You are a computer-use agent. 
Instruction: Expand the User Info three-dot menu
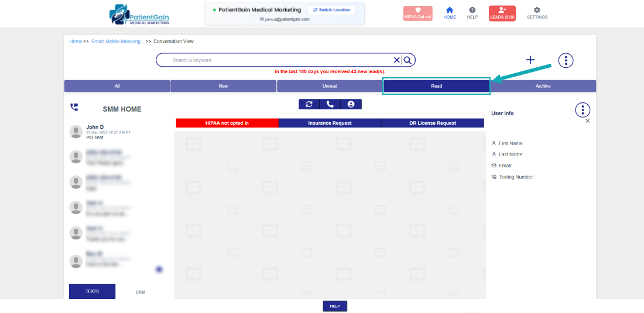pyautogui.click(x=583, y=109)
